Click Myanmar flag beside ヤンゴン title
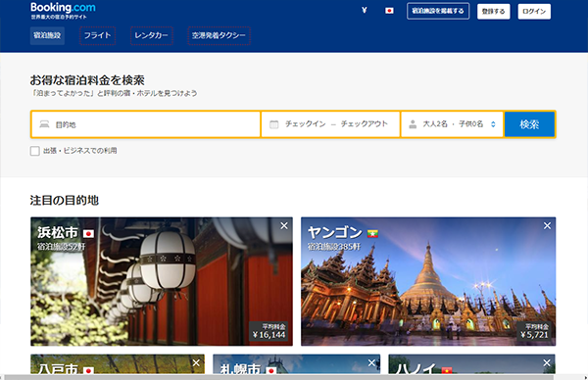The image size is (588, 380). click(x=372, y=234)
